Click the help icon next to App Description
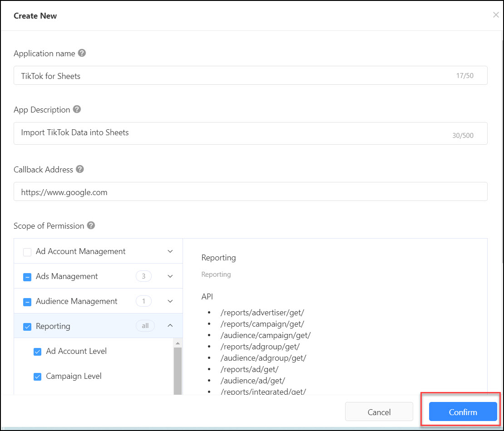 coord(77,109)
